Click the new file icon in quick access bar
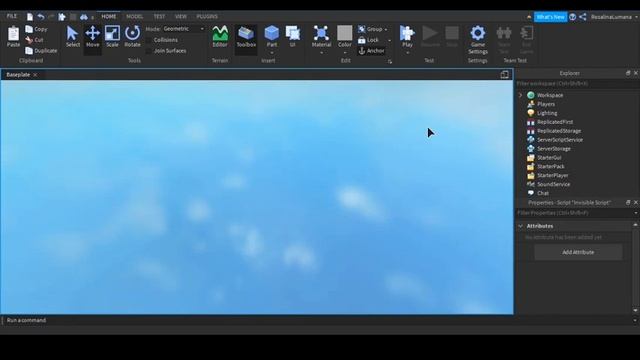Image resolution: width=640 pixels, height=360 pixels. tap(30, 17)
